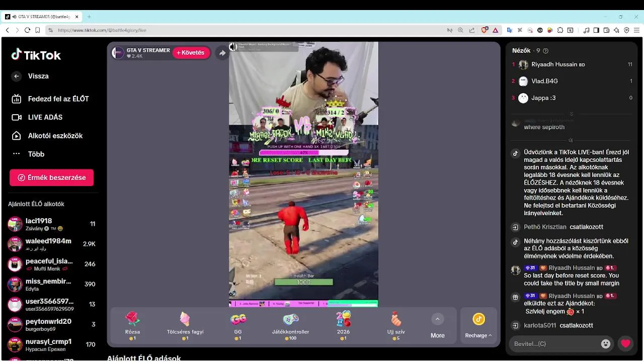Expand the Recharge panel
This screenshot has width=644, height=362.
pos(478,326)
